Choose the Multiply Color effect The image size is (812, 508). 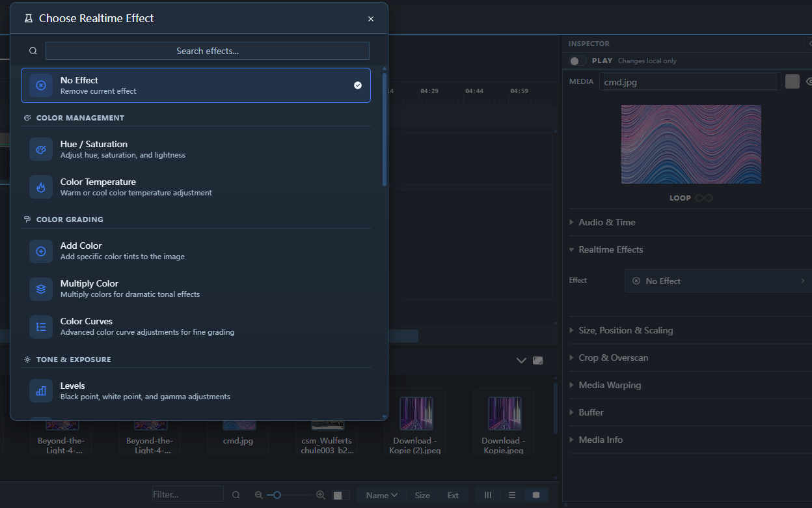tap(196, 289)
